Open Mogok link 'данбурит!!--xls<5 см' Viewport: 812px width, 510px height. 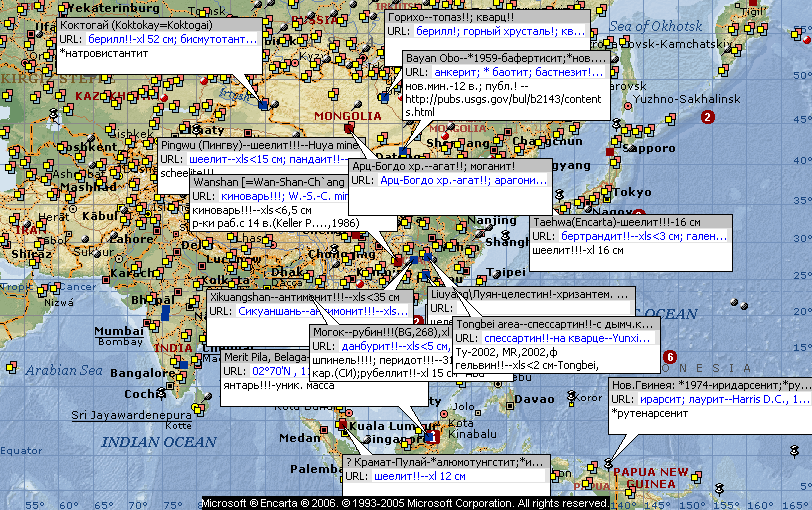tap(395, 346)
